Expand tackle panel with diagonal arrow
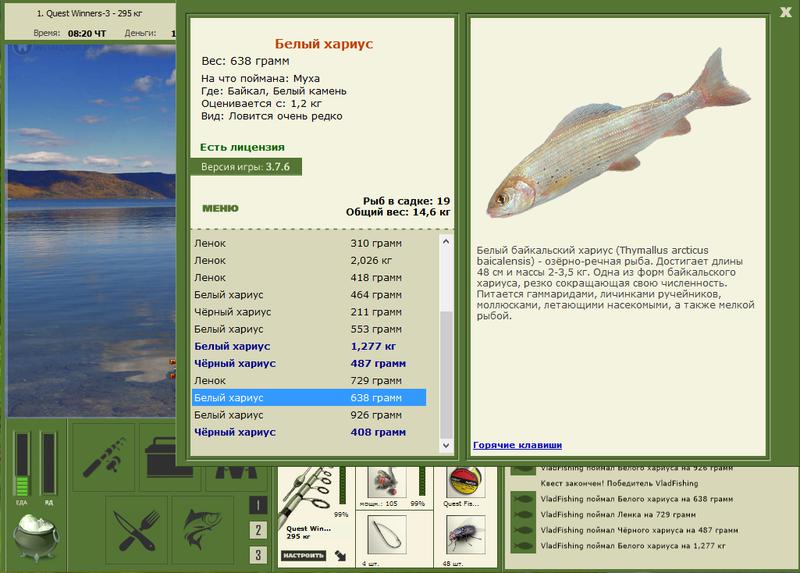The height and width of the screenshot is (573, 800). 340,556
